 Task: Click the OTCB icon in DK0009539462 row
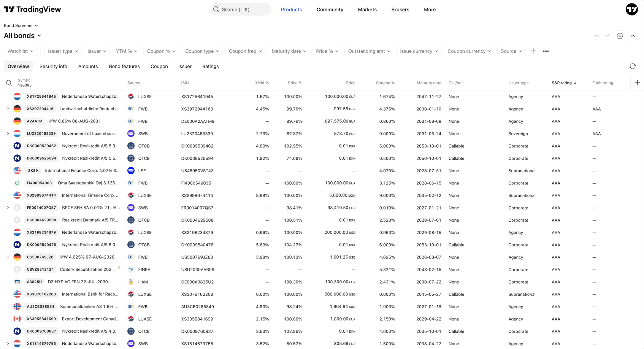[131, 146]
